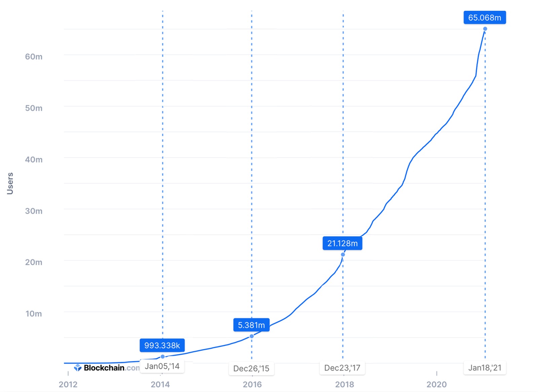
Task: Click the 2018 x-axis tick label
Action: coord(344,384)
